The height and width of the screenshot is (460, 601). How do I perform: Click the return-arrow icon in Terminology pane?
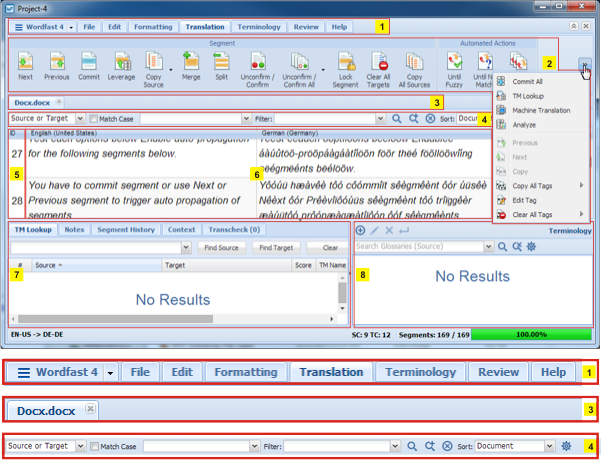click(404, 230)
